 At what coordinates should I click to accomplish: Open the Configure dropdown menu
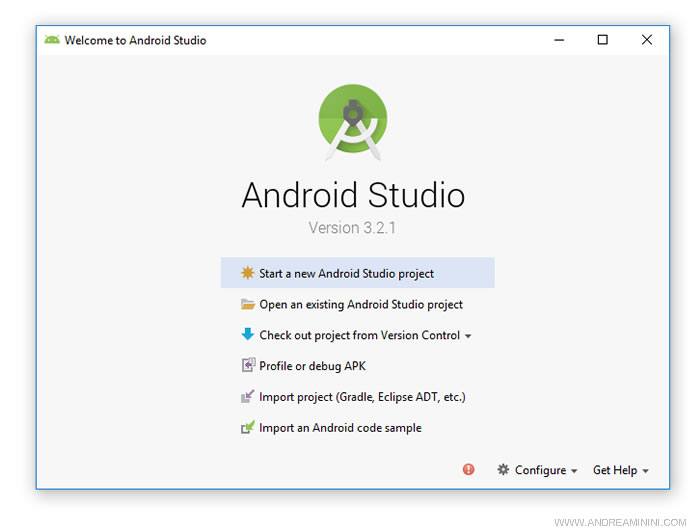(538, 470)
